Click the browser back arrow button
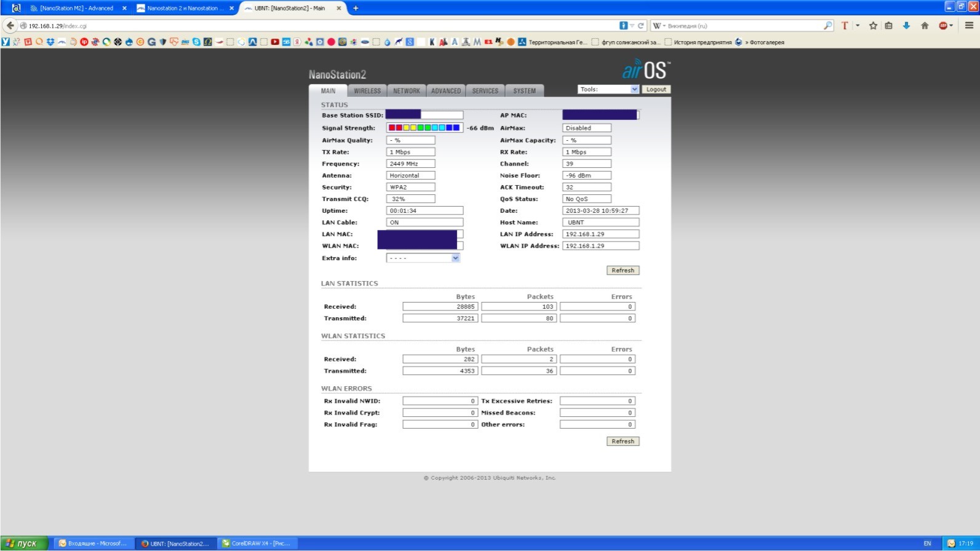Viewport: 980px width, 551px height. [10, 25]
